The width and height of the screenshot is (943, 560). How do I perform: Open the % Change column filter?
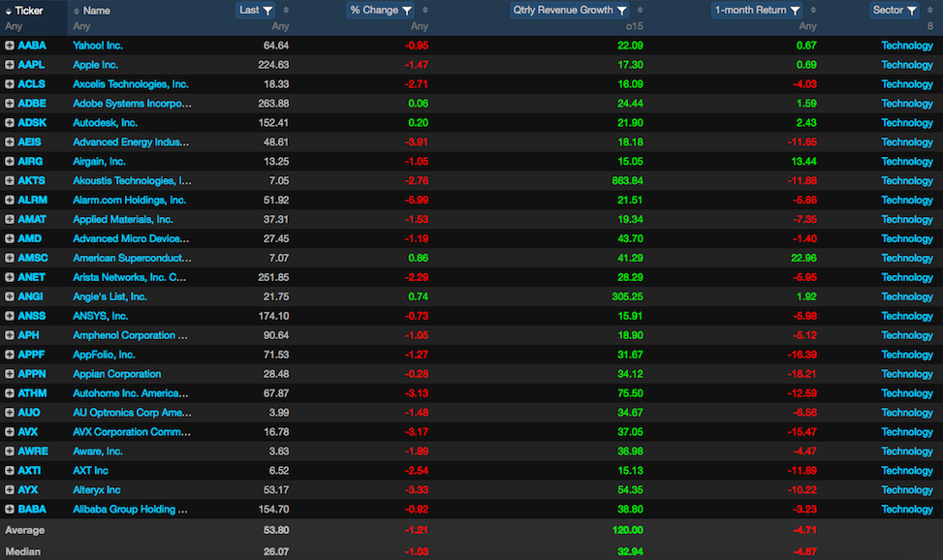407,11
